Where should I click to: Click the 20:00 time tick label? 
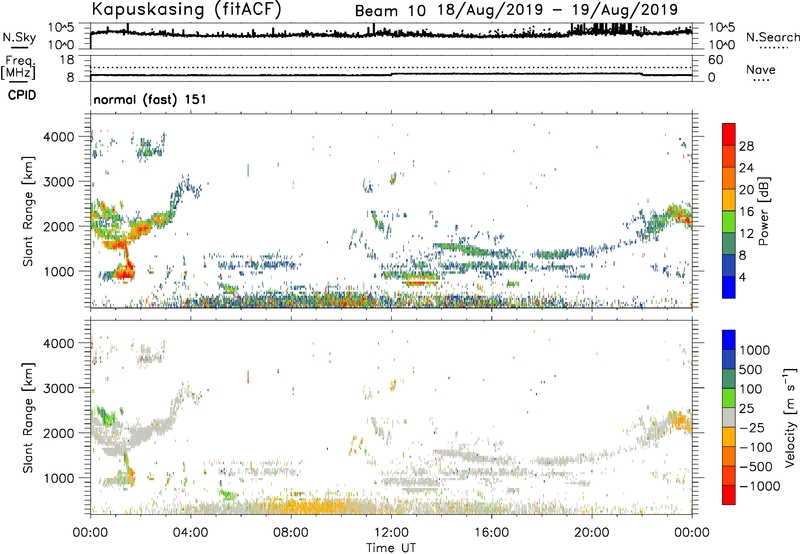[592, 533]
